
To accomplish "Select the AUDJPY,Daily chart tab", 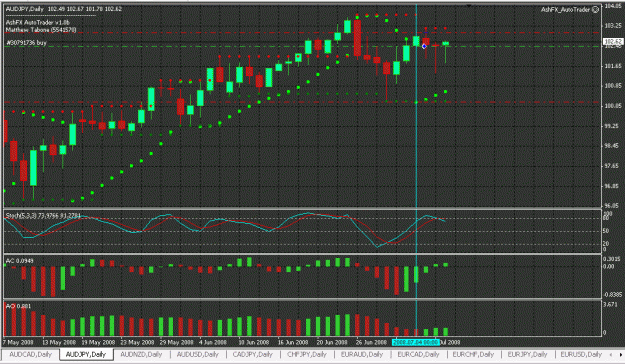I will click(x=86, y=354).
